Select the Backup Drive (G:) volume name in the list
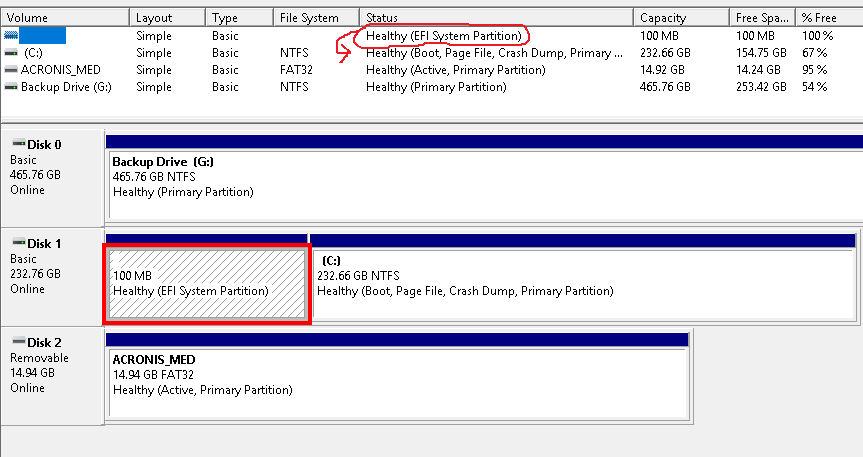863x457 pixels. 66,87
